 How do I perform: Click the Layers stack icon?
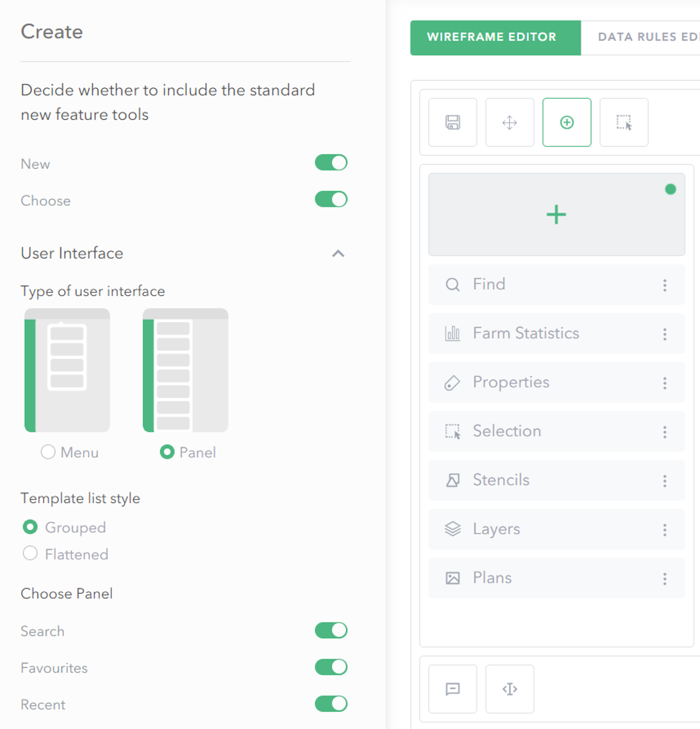tap(453, 529)
